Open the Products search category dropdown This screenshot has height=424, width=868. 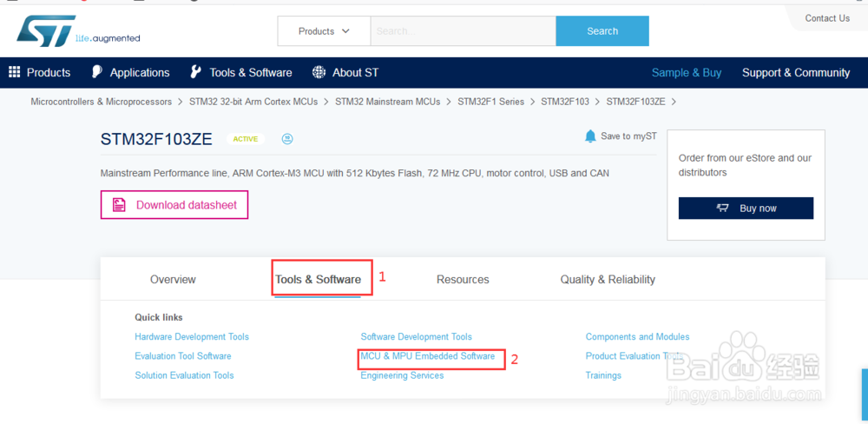tap(324, 31)
